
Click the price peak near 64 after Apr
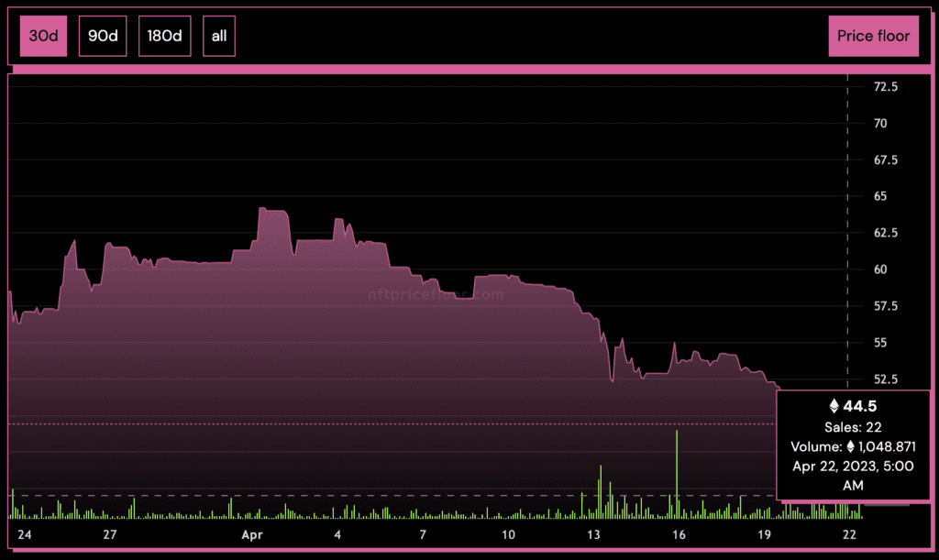click(x=261, y=208)
